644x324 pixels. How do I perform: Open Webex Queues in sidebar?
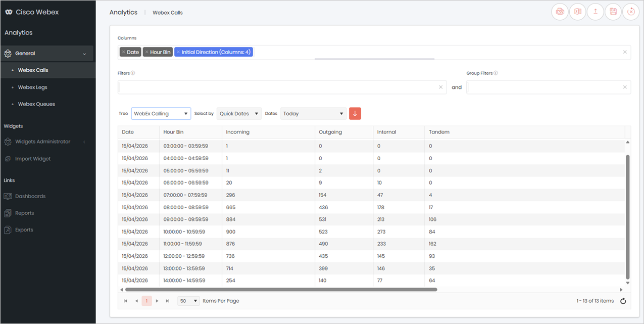[x=36, y=104]
